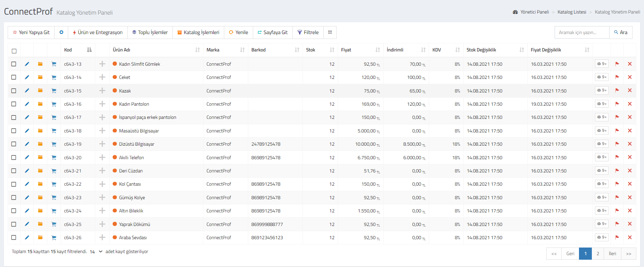Open the Filtrele option
644x267 pixels.
tap(308, 32)
